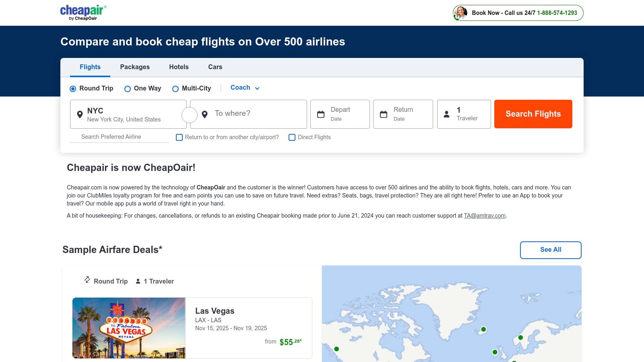Open the Search Preferred Airline field
644x362 pixels.
[x=120, y=137]
